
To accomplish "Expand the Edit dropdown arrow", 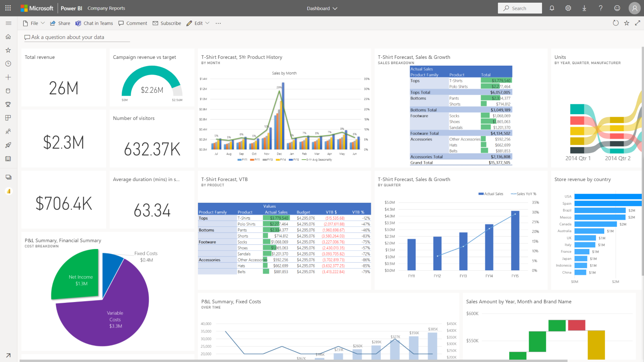I will coord(207,23).
